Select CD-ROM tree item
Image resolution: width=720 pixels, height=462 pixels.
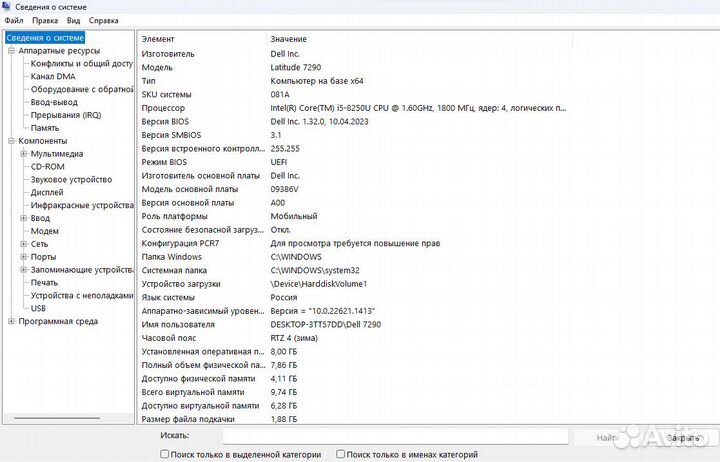47,166
